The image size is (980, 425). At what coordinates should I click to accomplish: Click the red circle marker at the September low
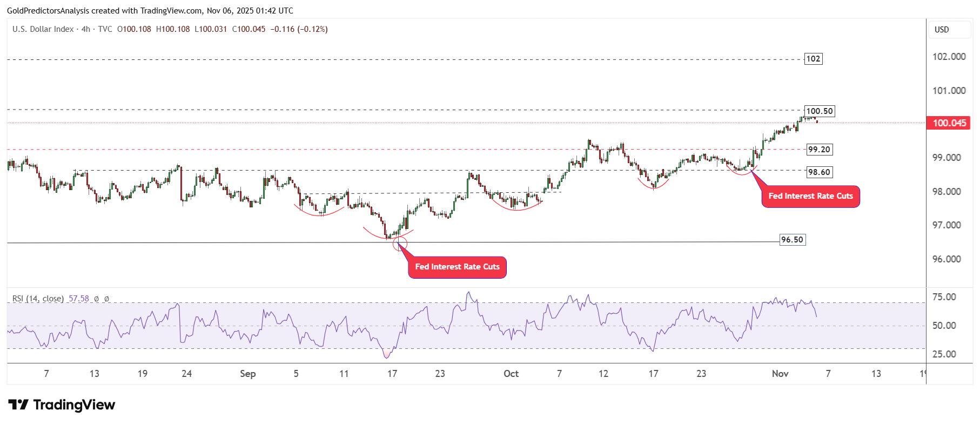pos(400,243)
